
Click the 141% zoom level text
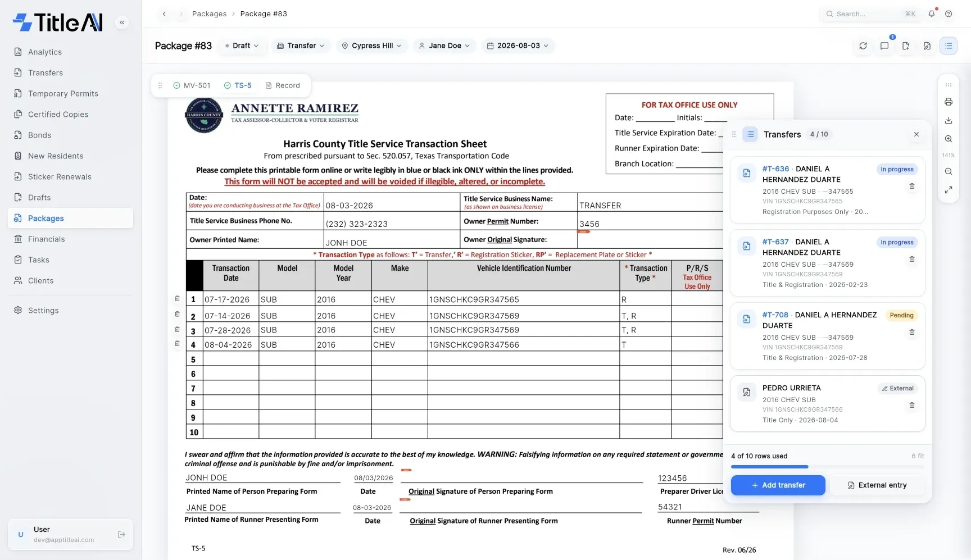pyautogui.click(x=949, y=155)
